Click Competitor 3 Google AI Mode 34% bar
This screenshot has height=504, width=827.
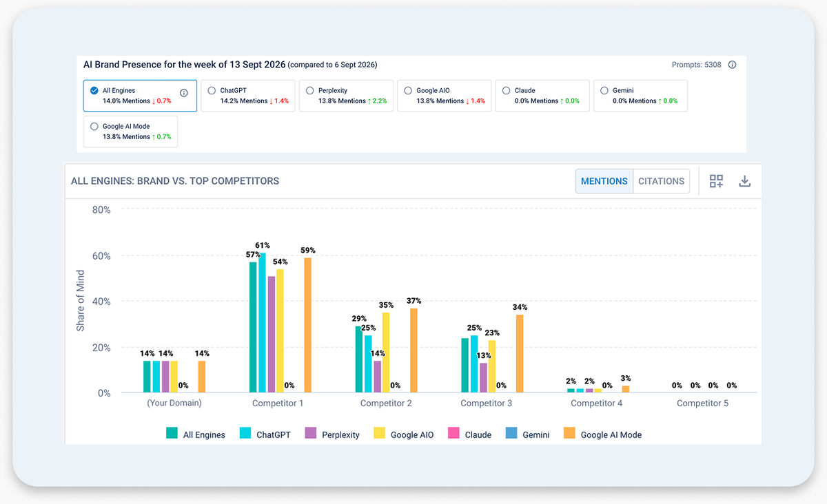(519, 354)
